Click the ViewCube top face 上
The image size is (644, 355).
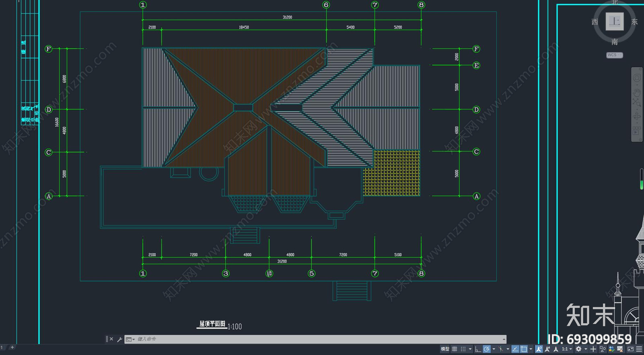tap(615, 21)
